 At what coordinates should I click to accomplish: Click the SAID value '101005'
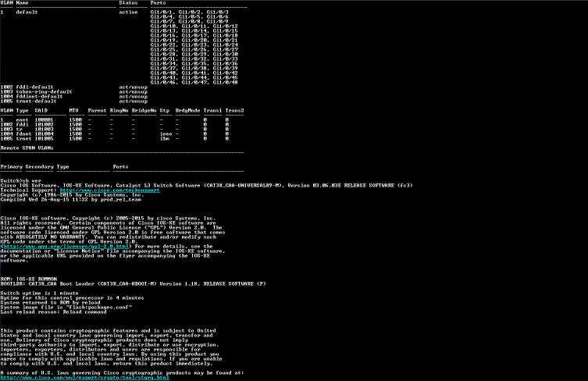[x=45, y=138]
